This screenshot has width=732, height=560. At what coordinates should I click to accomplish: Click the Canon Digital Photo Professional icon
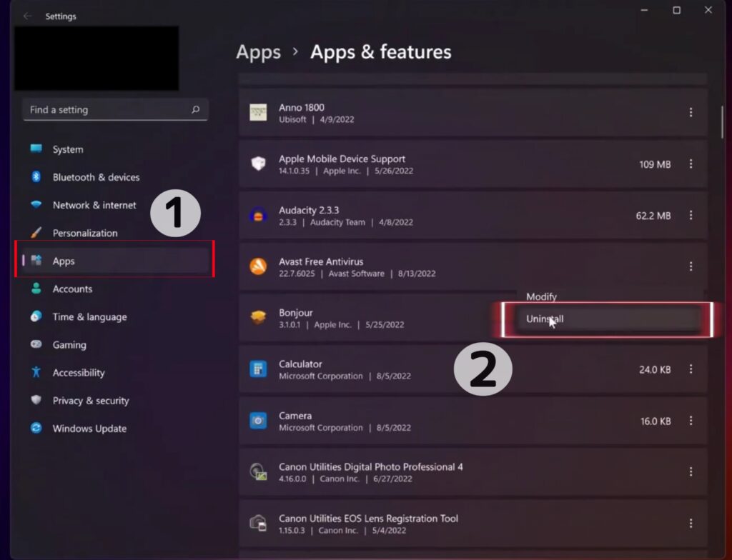[258, 472]
